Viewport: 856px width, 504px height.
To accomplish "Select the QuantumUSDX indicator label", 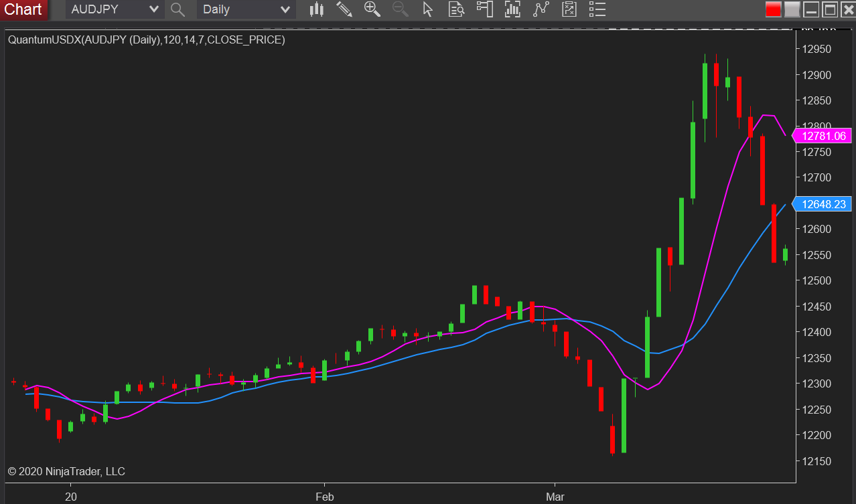I will point(145,40).
